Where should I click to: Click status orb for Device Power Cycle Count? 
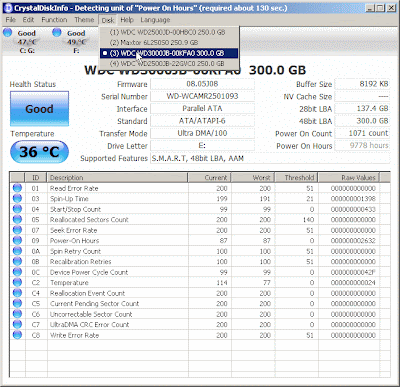coord(17,272)
